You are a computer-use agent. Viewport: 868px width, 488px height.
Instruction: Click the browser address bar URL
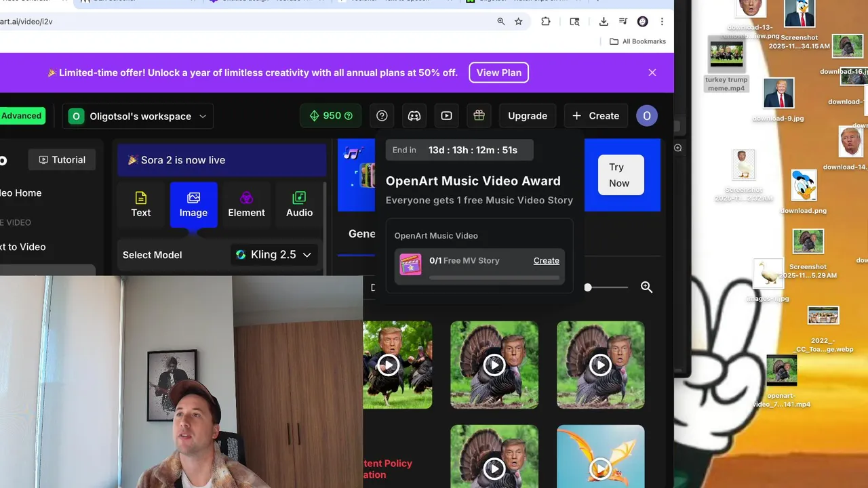[x=26, y=22]
